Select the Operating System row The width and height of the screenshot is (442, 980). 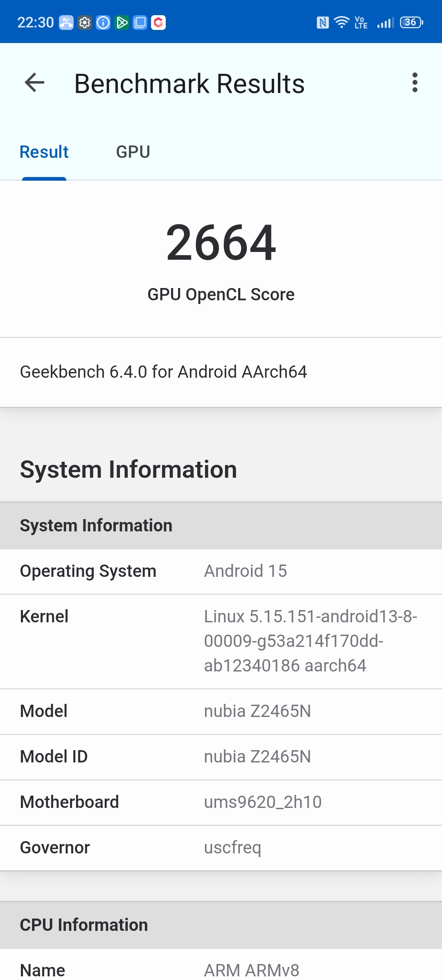pyautogui.click(x=221, y=572)
